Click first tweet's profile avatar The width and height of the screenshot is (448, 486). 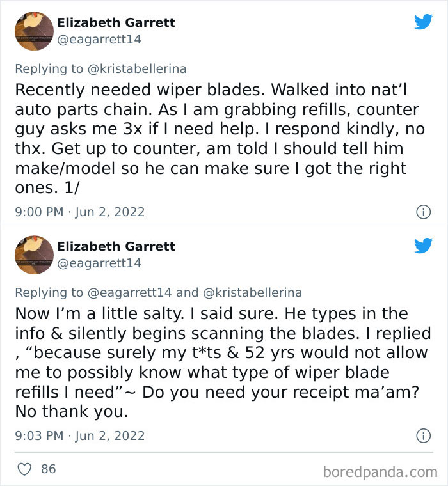(x=34, y=31)
